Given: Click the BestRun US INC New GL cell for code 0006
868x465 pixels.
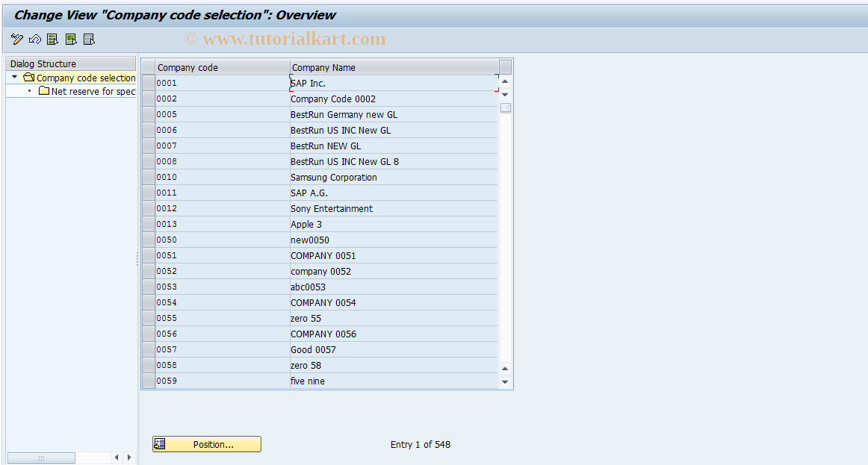Looking at the screenshot, I should 394,130.
